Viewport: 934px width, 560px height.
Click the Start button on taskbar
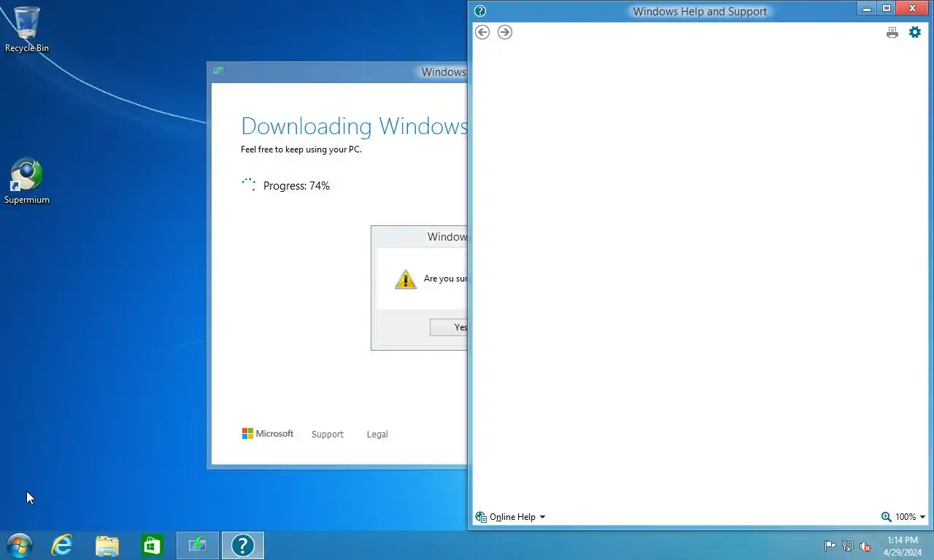tap(19, 545)
